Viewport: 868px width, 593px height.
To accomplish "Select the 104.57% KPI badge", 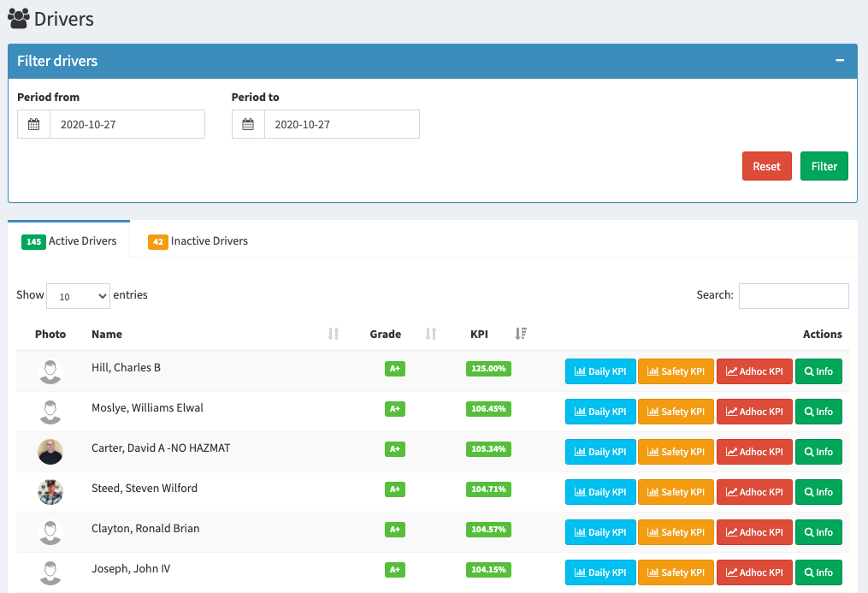I will 488,530.
